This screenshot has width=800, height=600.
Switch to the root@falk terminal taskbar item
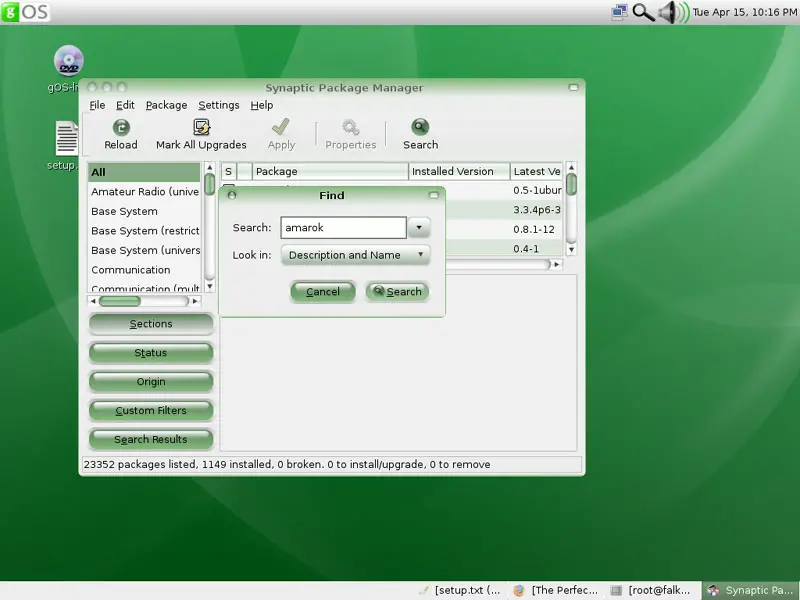651,590
